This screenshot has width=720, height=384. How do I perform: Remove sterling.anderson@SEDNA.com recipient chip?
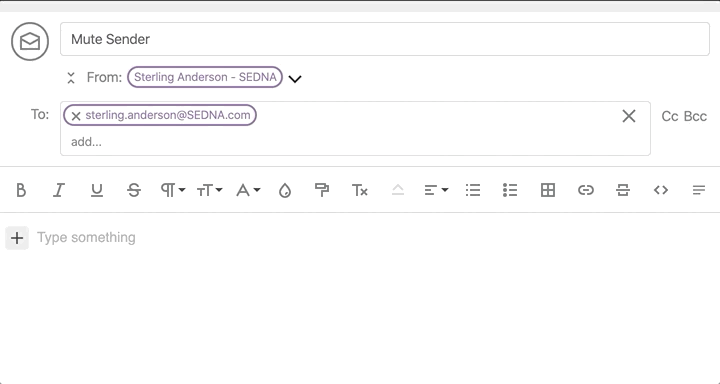[x=76, y=116]
